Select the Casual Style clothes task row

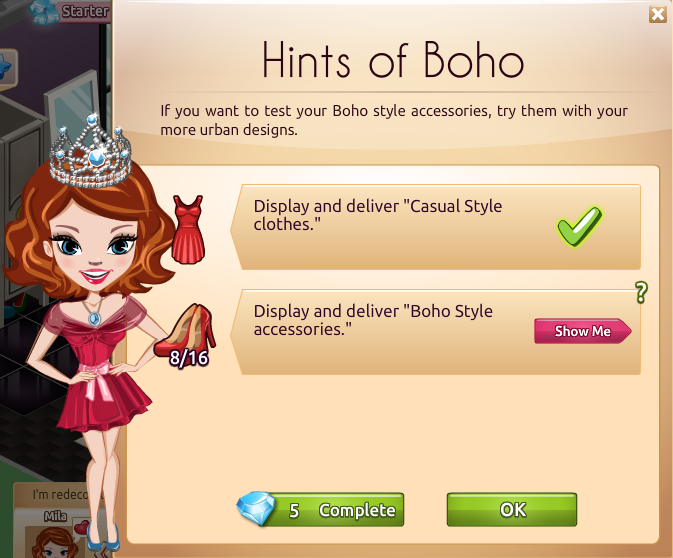435,227
